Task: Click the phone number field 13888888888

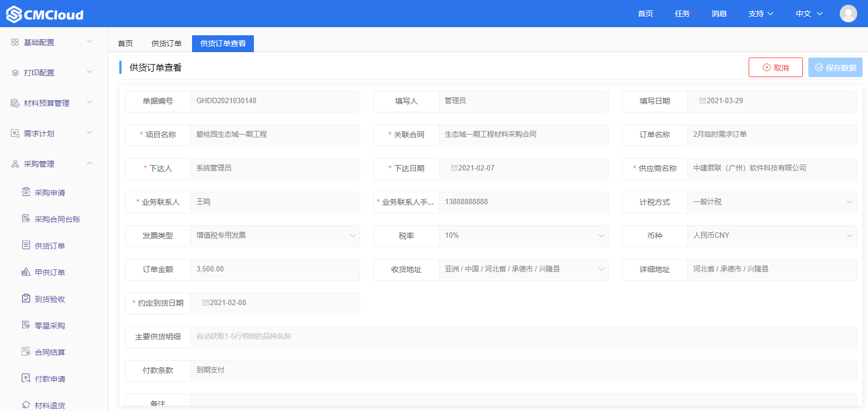Action: [524, 202]
